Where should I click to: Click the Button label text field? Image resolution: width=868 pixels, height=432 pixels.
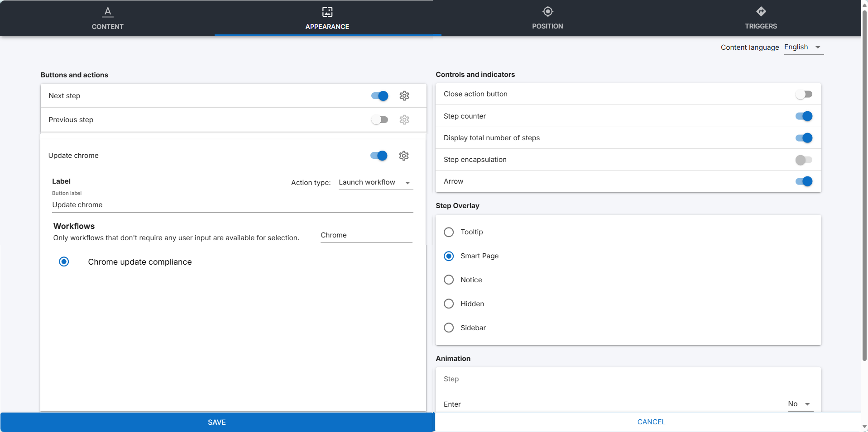click(232, 205)
